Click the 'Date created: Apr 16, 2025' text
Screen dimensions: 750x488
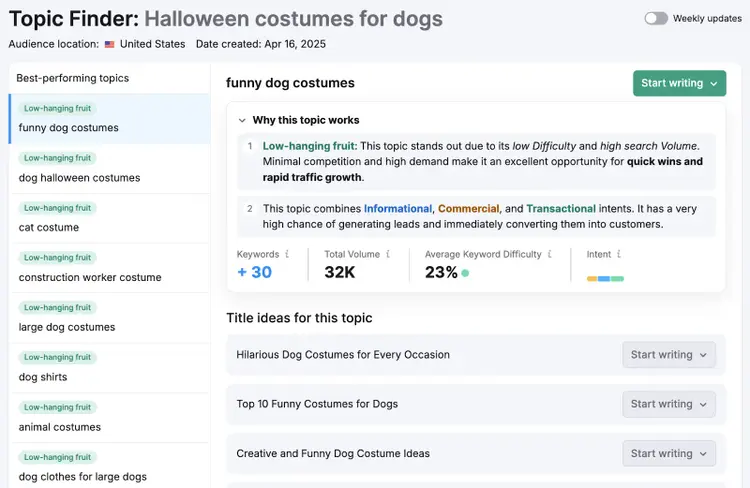(261, 44)
